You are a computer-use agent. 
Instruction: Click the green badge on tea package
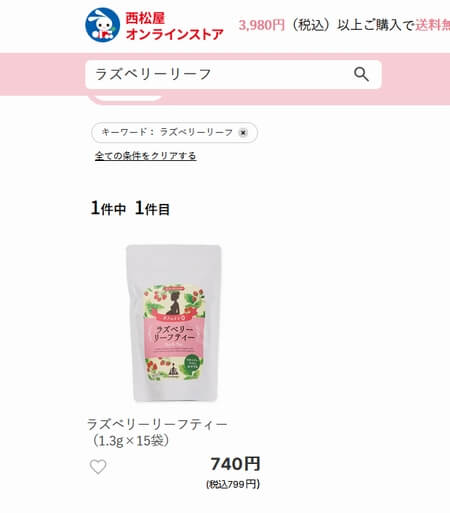(193, 363)
